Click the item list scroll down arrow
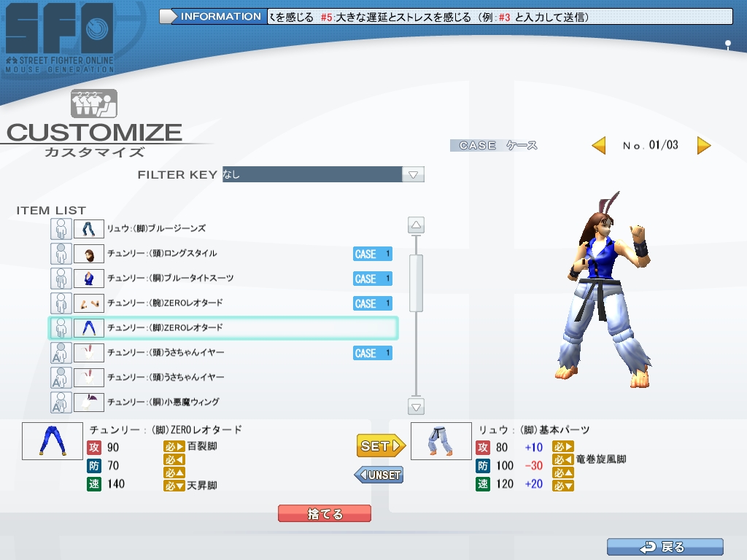 [x=416, y=407]
